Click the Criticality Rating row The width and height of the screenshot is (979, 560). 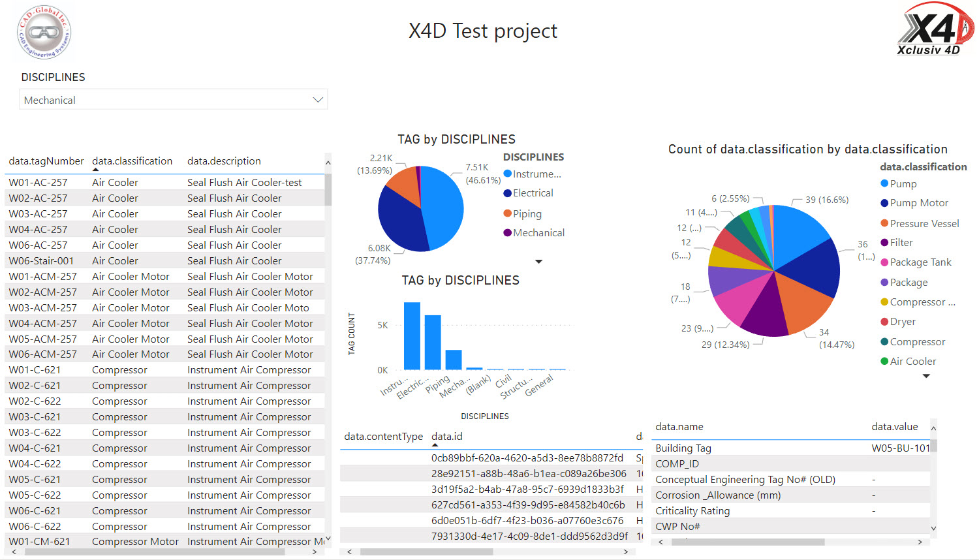790,511
